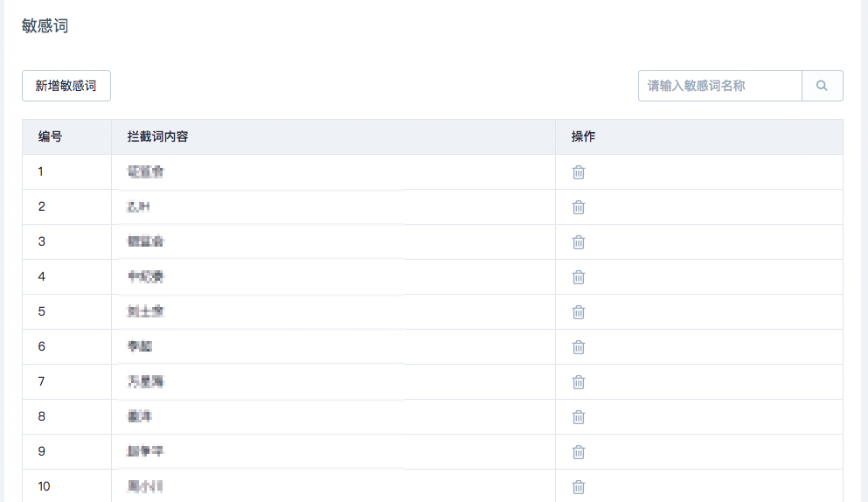
Task: Click trash icon for row 9
Action: [578, 452]
